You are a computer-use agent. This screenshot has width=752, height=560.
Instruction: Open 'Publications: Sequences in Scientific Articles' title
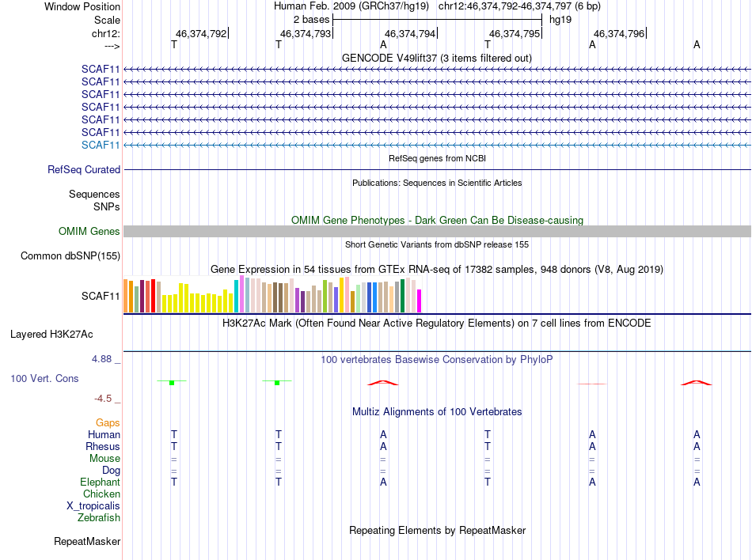click(x=437, y=183)
